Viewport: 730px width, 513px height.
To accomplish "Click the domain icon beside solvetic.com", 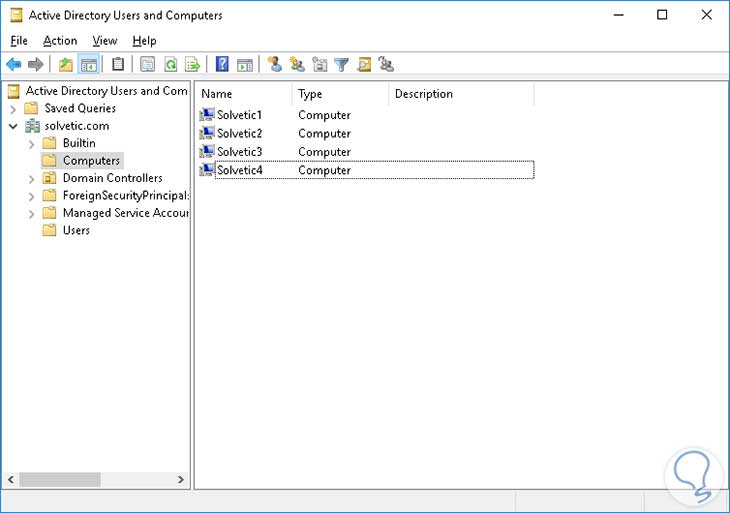I will pos(32,126).
